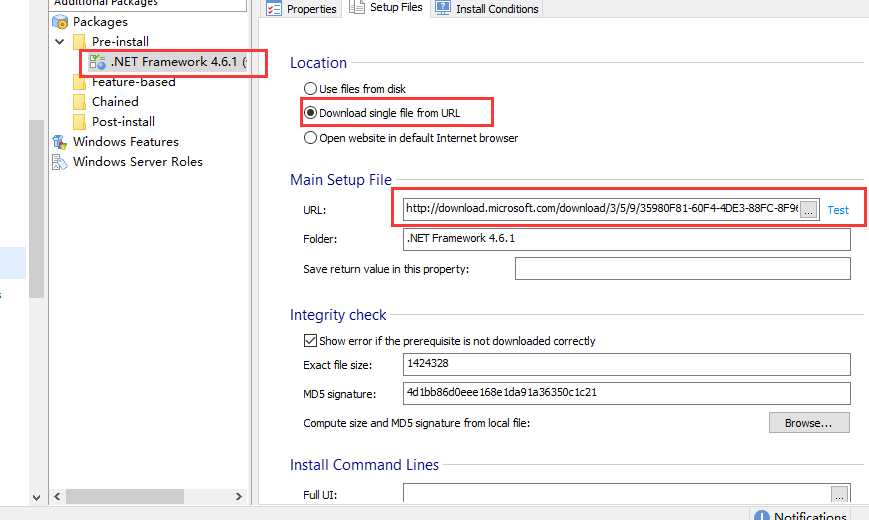The height and width of the screenshot is (520, 869).
Task: Click the MD5 signature field
Action: point(627,393)
